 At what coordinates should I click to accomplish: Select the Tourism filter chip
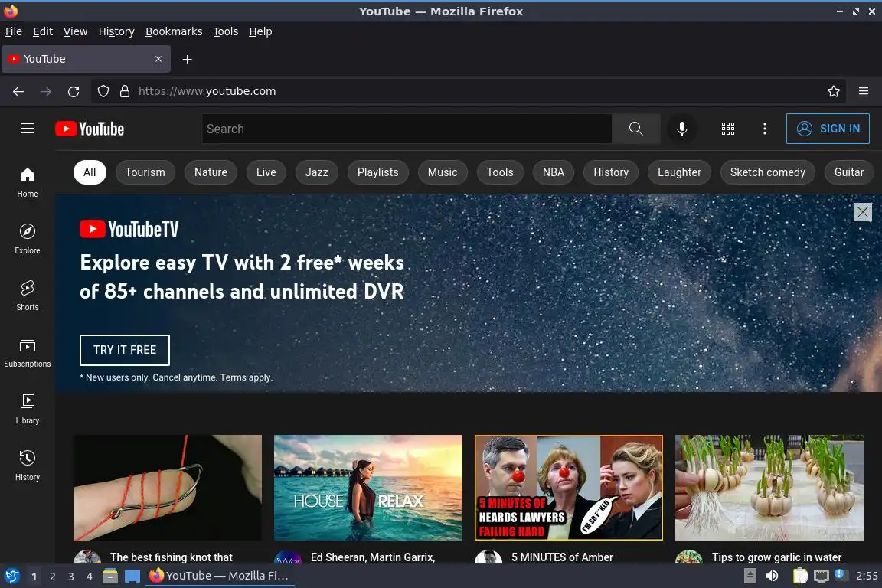pos(145,172)
